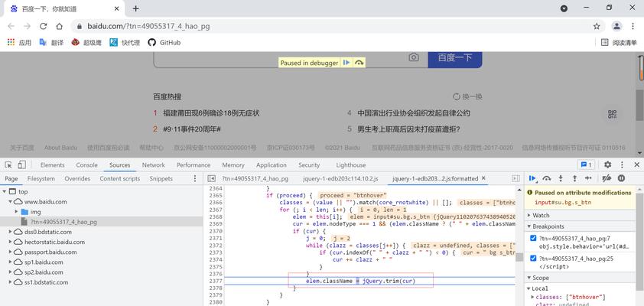Image resolution: width=644 pixels, height=306 pixels.
Task: Expand passport.baidu.com node
Action: pos(10,252)
